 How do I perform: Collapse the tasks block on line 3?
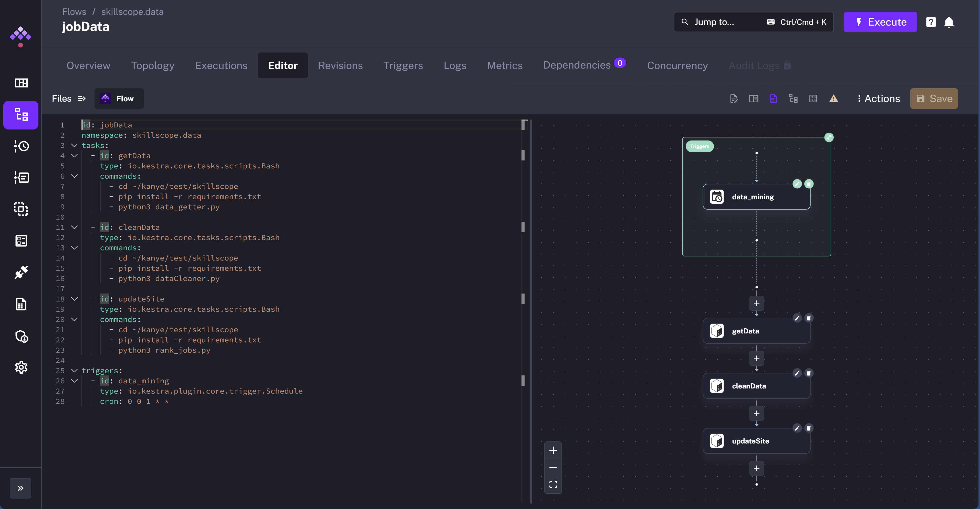pos(75,146)
